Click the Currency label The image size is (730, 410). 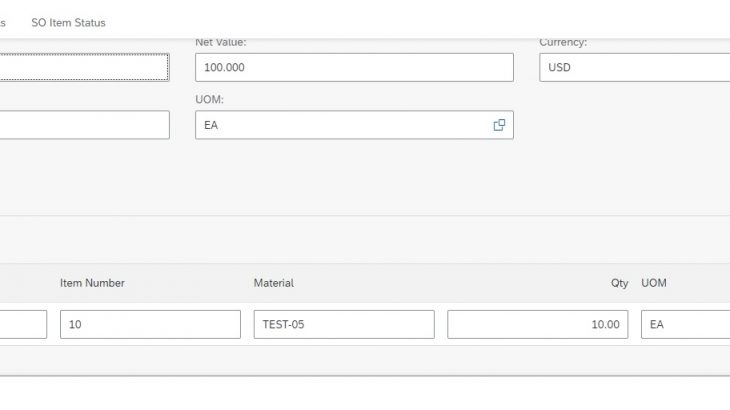(x=563, y=42)
